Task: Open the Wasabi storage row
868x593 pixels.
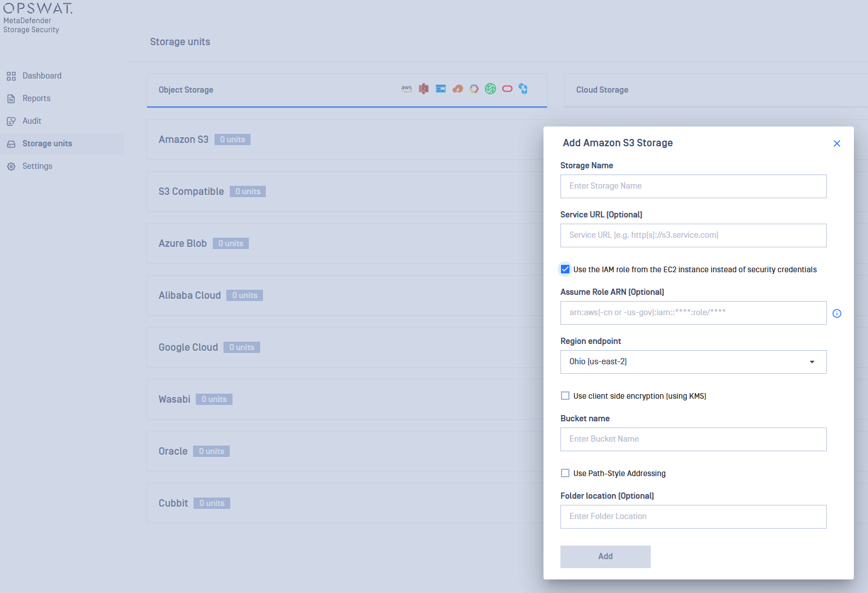Action: pyautogui.click(x=345, y=399)
